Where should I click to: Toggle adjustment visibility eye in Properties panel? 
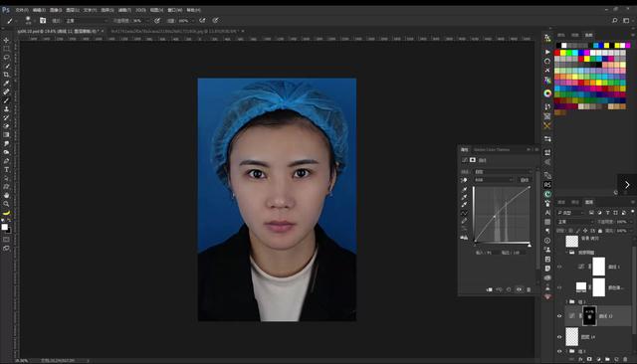[x=519, y=289]
